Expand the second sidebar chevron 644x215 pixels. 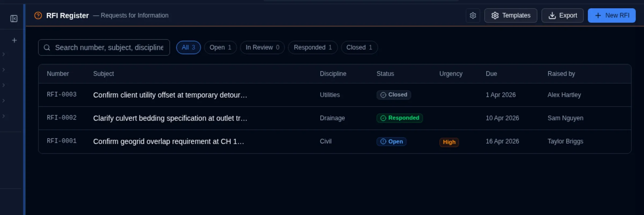(x=3, y=70)
